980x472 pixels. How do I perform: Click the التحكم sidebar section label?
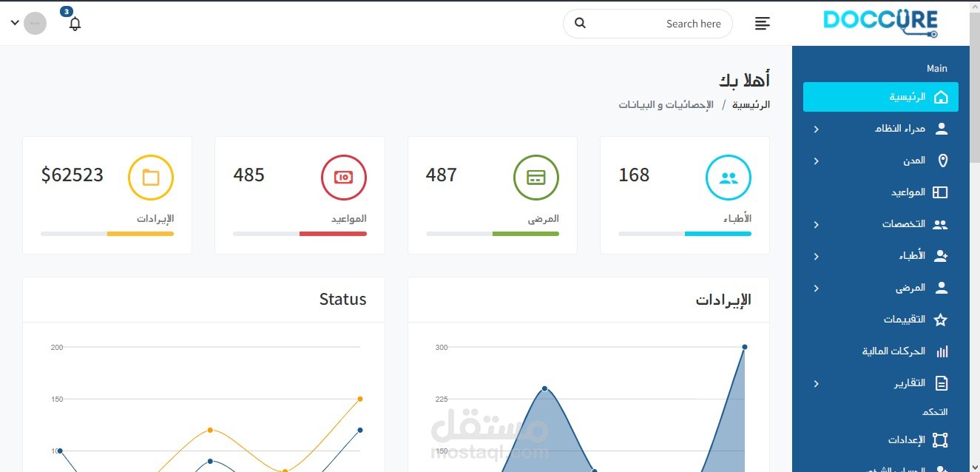click(x=935, y=411)
